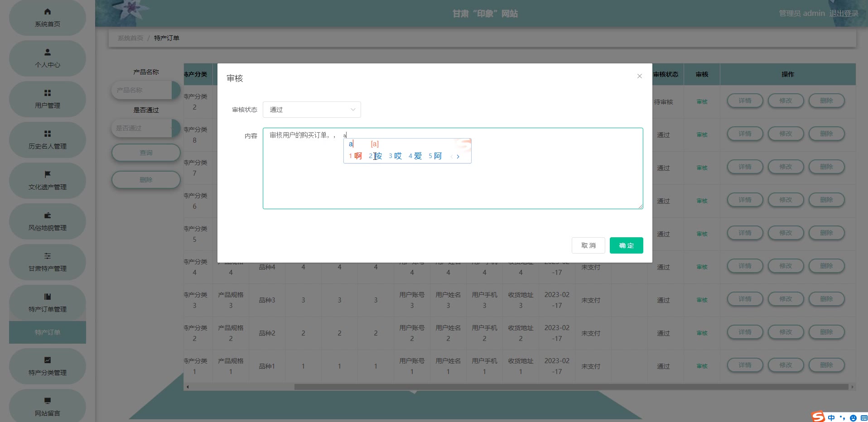Expand the 审核状态 dropdown showing 通过
868x422 pixels.
pos(312,110)
